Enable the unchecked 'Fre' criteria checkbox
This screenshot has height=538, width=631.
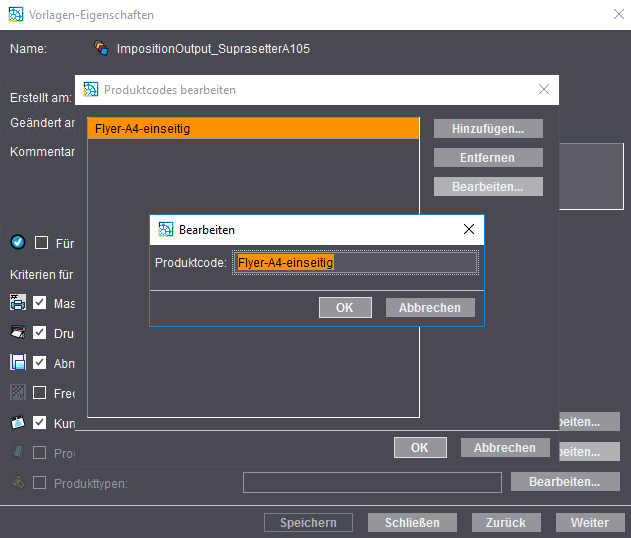click(x=40, y=392)
